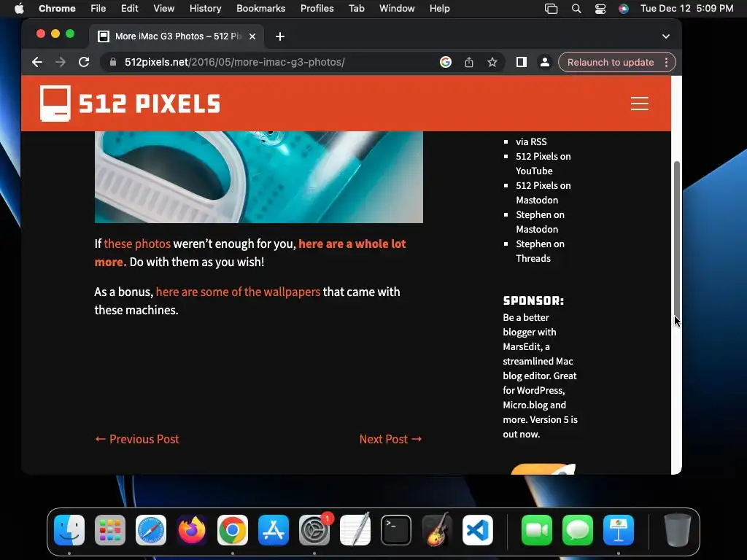747x560 pixels.
Task: Go to Next Post
Action: click(x=391, y=439)
